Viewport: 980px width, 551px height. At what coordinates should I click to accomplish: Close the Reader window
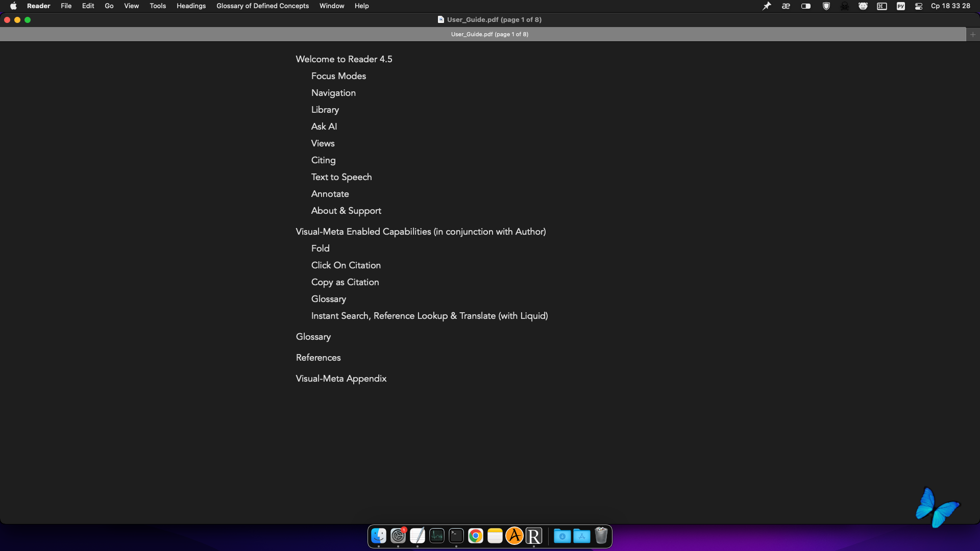[x=7, y=20]
